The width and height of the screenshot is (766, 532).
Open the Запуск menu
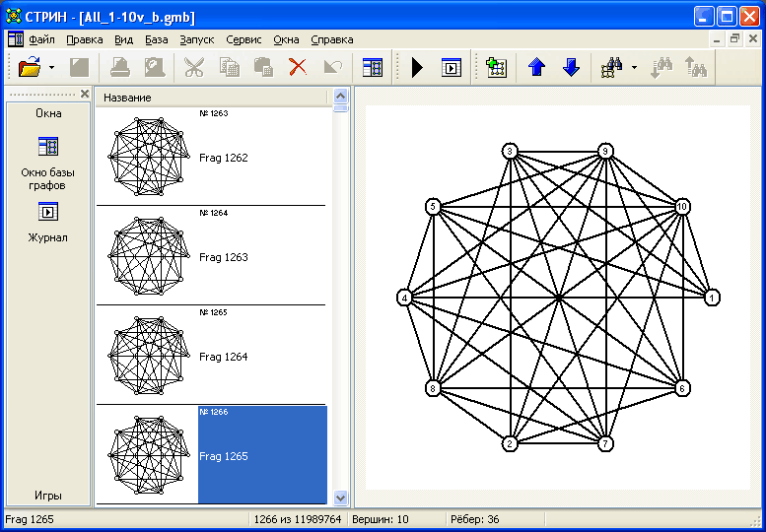(197, 39)
